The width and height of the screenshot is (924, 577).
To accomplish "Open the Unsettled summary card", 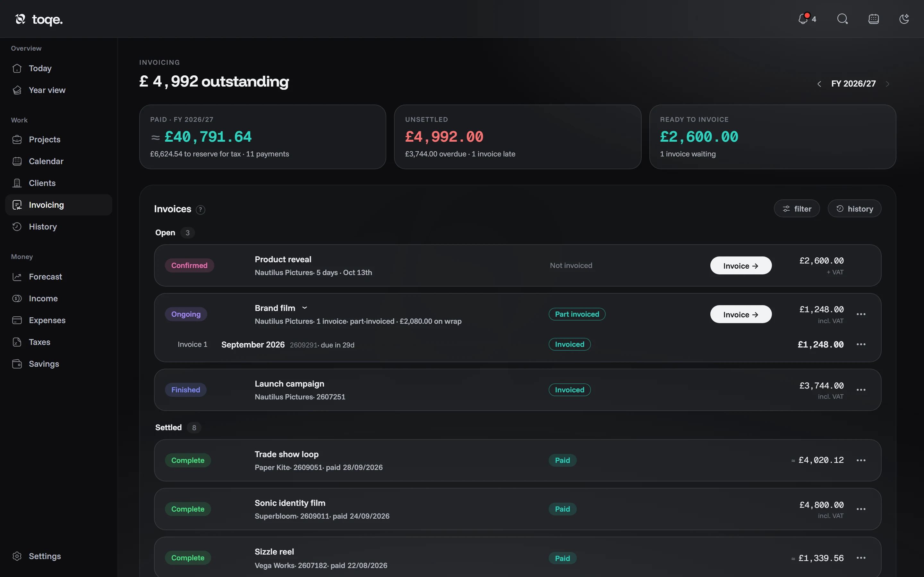I will [x=518, y=137].
